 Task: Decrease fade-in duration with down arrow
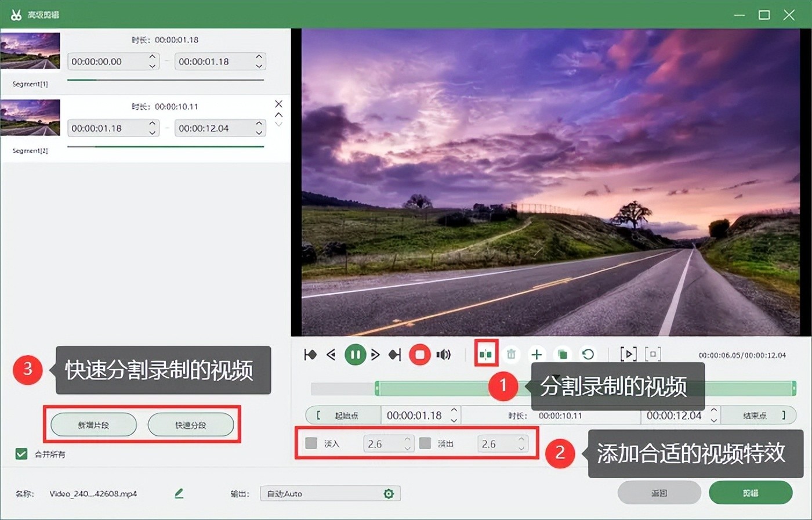tap(407, 448)
